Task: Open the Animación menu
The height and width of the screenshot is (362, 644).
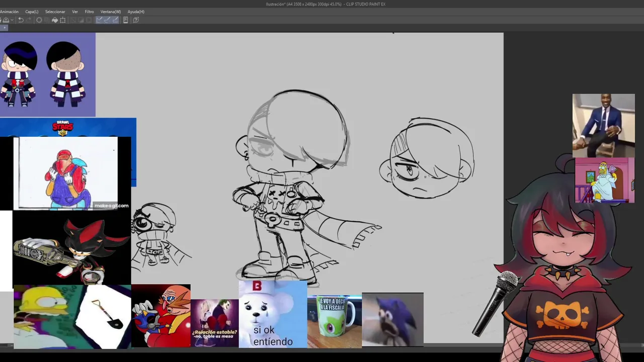Action: 9,12
